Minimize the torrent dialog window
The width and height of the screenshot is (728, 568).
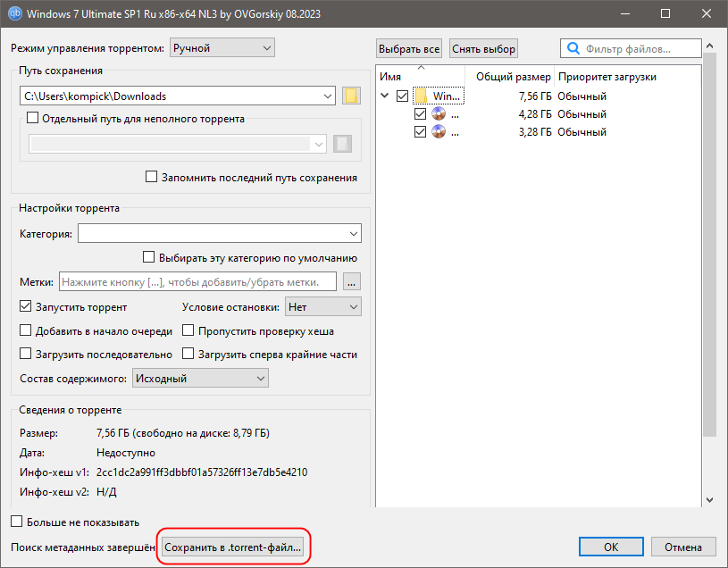625,13
